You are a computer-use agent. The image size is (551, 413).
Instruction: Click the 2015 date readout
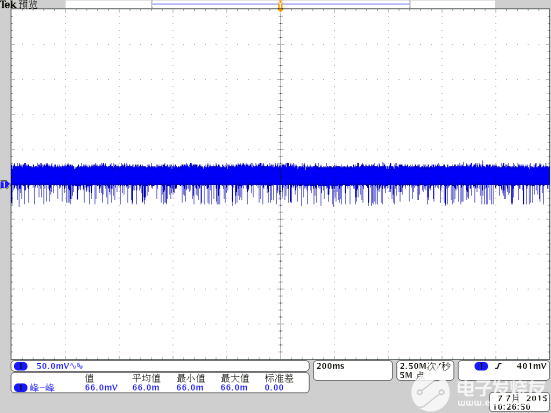(x=537, y=398)
